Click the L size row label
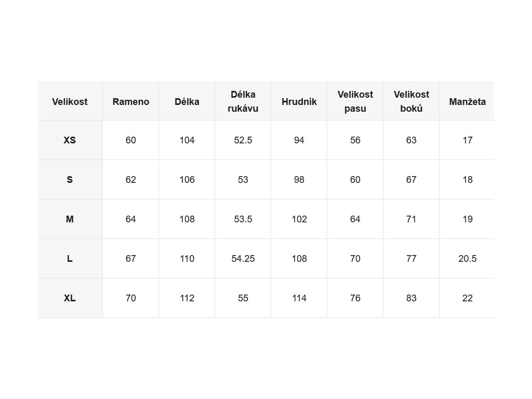The height and width of the screenshot is (399, 532). tap(70, 259)
